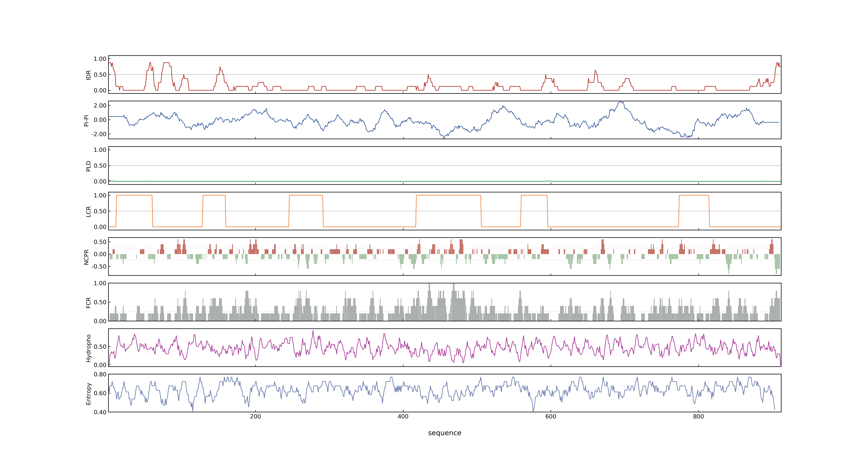Click the -0.50 tick on NCPR axis
The width and height of the screenshot is (868, 463).
pyautogui.click(x=99, y=267)
